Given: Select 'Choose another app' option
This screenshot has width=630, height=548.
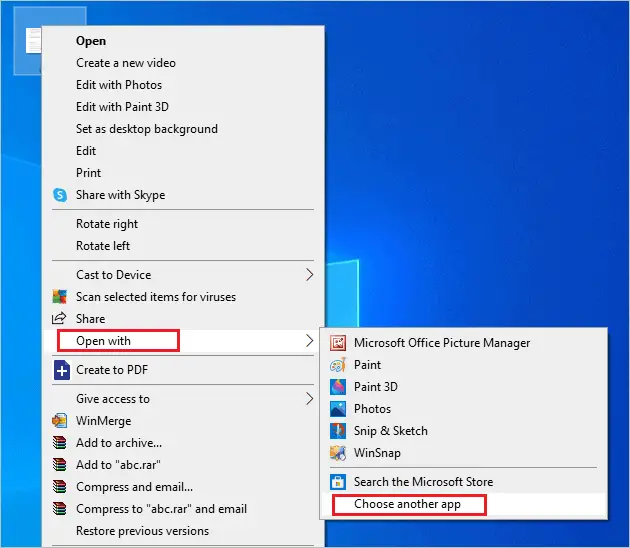Looking at the screenshot, I should coord(407,504).
